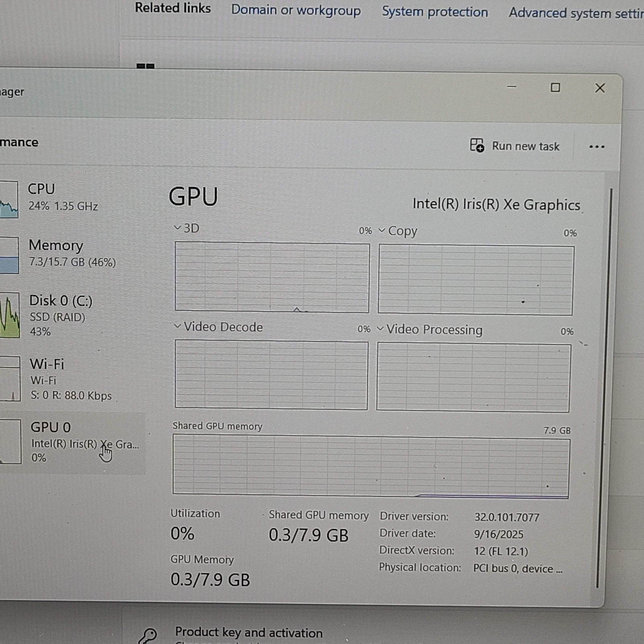
Task: Open the Copy engine dropdown
Action: pos(398,231)
